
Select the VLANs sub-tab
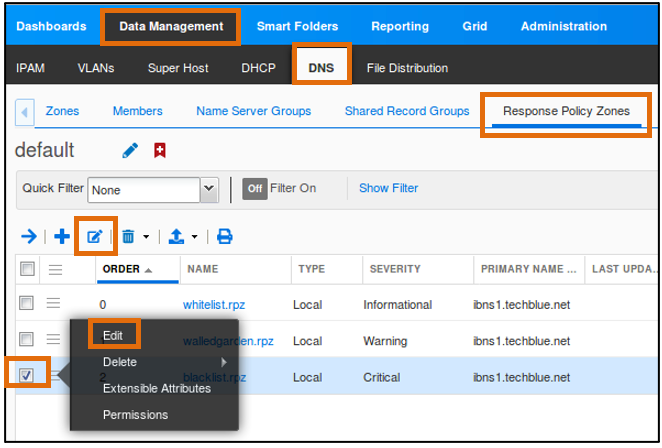(96, 68)
